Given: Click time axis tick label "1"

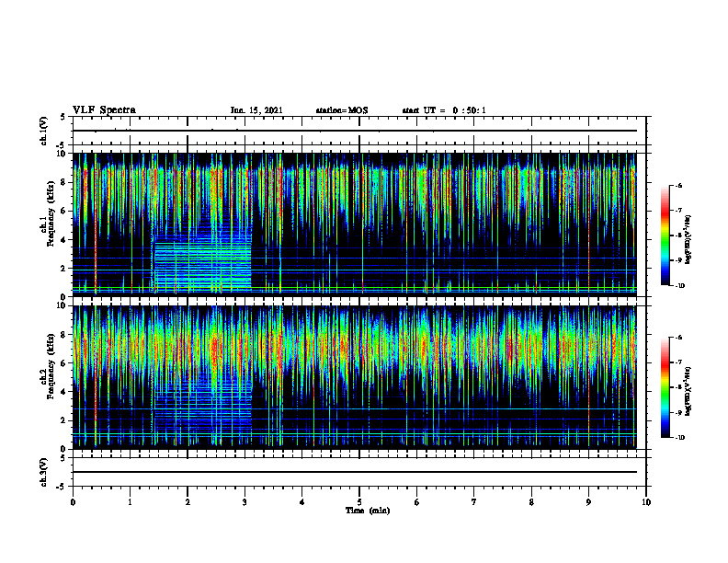Looking at the screenshot, I should tap(130, 502).
